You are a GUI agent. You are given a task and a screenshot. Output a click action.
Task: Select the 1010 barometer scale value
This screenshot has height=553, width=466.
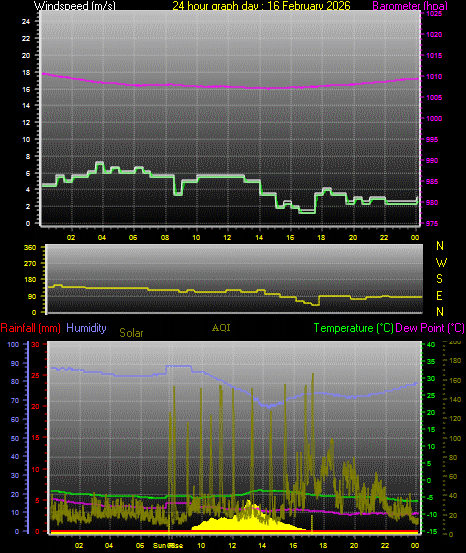[434, 77]
